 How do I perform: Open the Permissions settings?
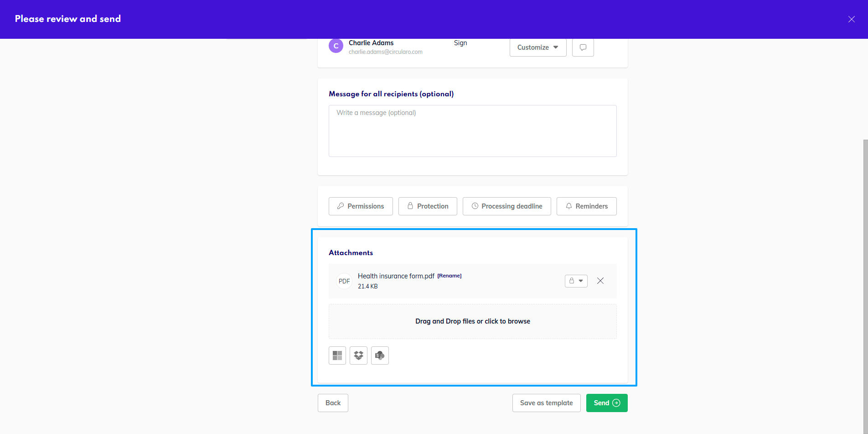point(361,206)
